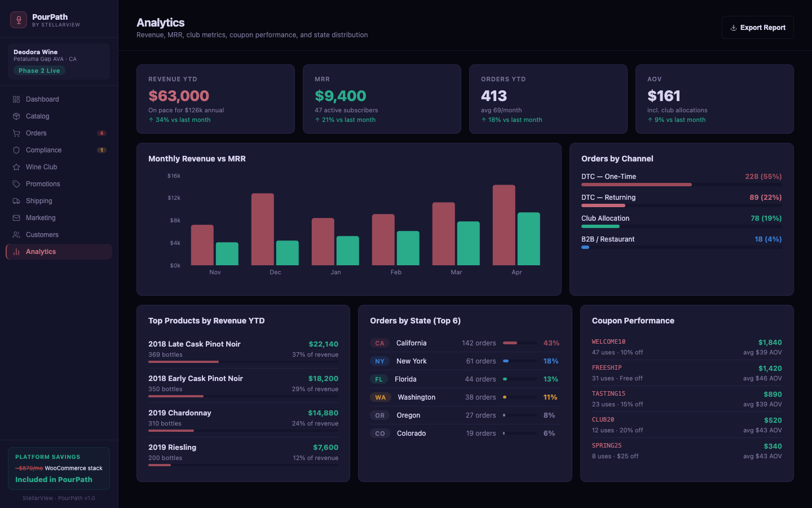Click the Analytics bar-chart icon

point(16,252)
